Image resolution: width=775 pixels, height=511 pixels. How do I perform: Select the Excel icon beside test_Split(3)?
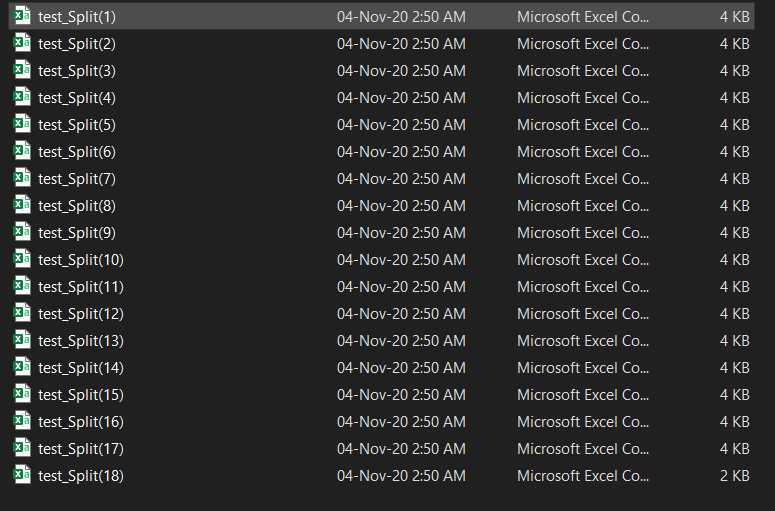click(x=22, y=70)
